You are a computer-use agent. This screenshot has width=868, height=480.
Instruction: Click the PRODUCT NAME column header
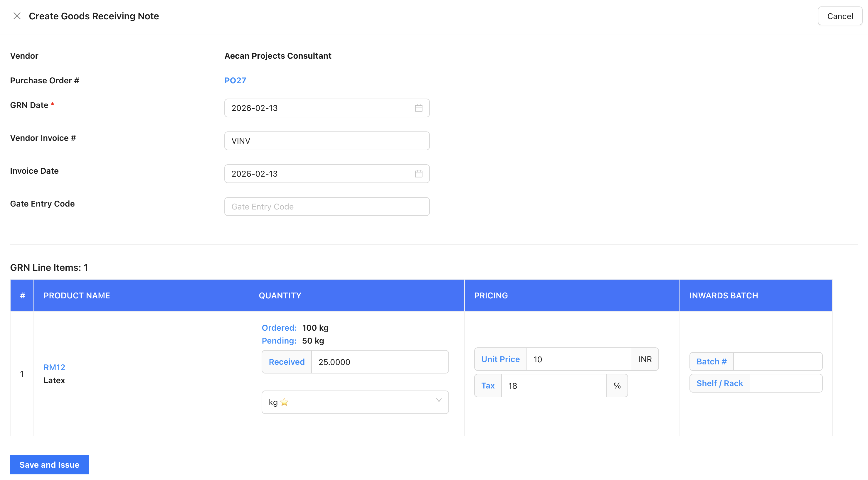click(76, 295)
